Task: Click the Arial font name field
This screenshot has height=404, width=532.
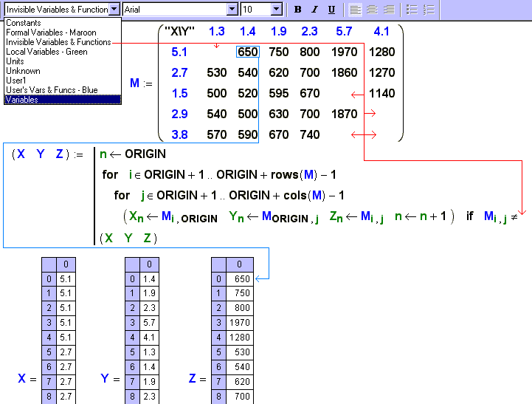Action: coord(175,10)
